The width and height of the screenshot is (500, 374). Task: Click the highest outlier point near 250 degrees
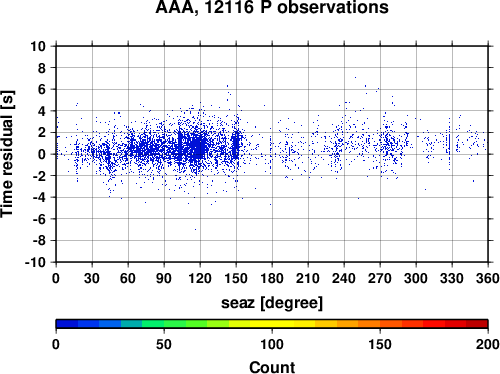pyautogui.click(x=355, y=77)
